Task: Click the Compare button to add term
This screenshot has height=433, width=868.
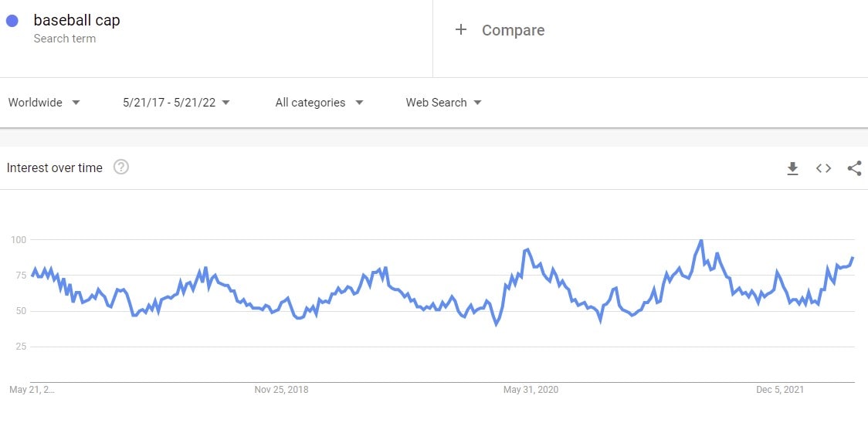Action: (x=513, y=30)
